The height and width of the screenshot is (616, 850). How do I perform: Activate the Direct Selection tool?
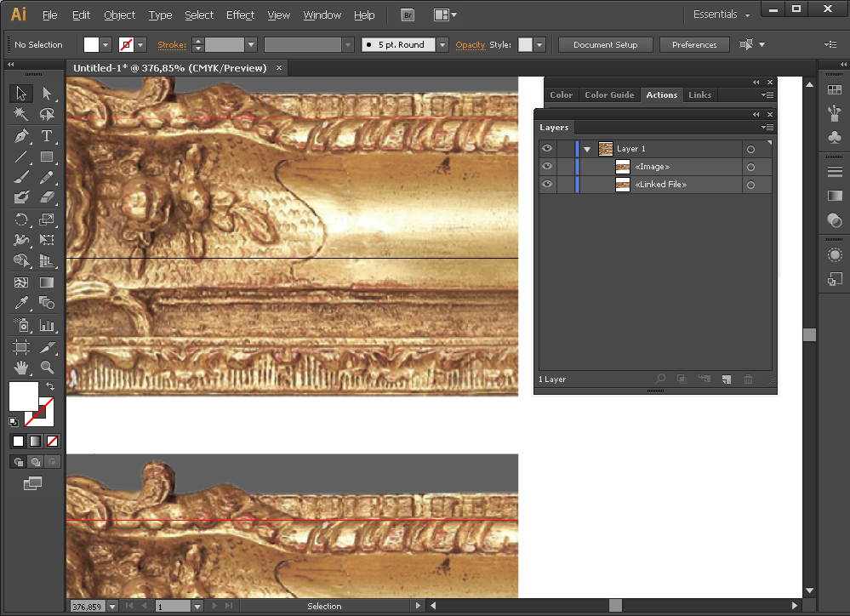[x=47, y=94]
